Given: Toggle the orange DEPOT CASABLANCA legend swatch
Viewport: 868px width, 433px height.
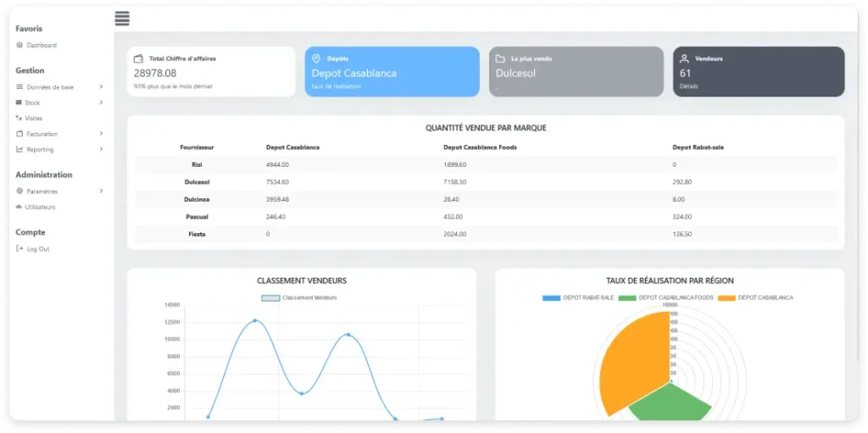Looking at the screenshot, I should click(726, 298).
